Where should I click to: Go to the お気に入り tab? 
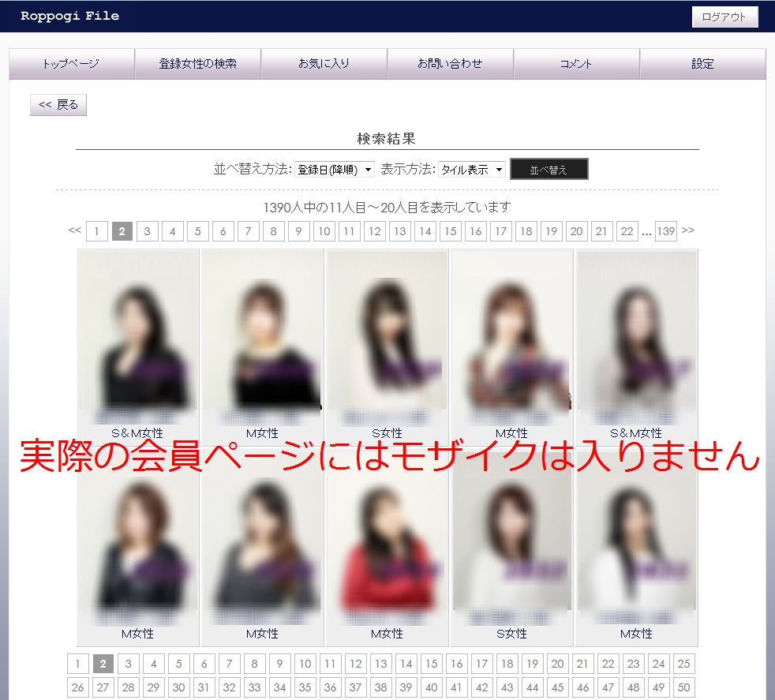pyautogui.click(x=324, y=64)
